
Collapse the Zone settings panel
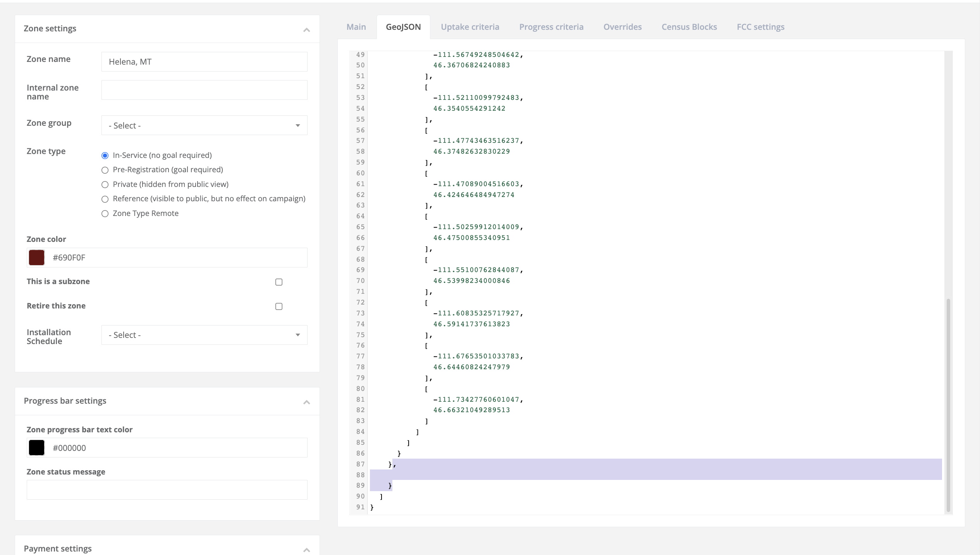(306, 29)
